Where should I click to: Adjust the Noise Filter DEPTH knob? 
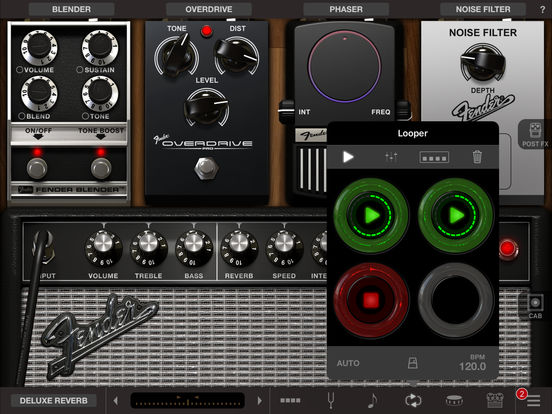483,63
